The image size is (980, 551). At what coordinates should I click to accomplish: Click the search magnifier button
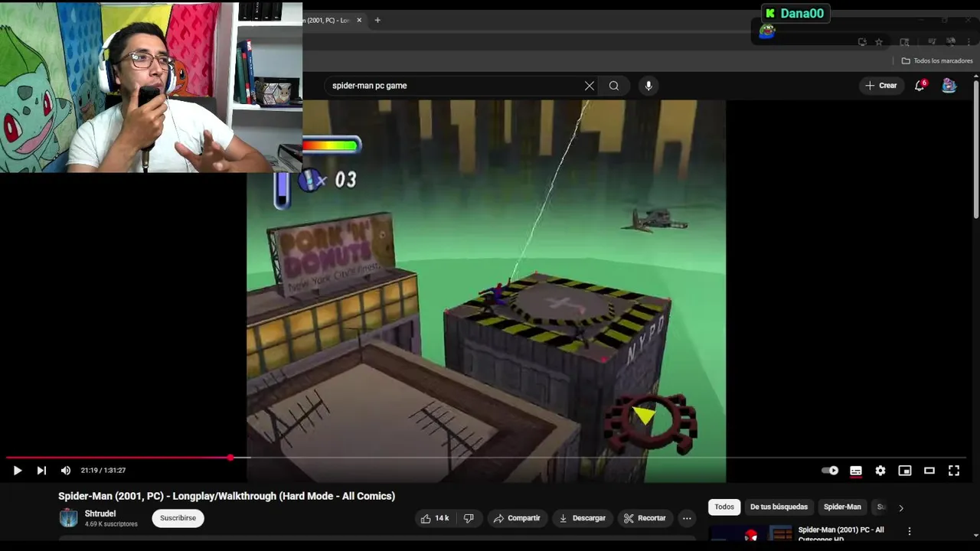(x=614, y=86)
